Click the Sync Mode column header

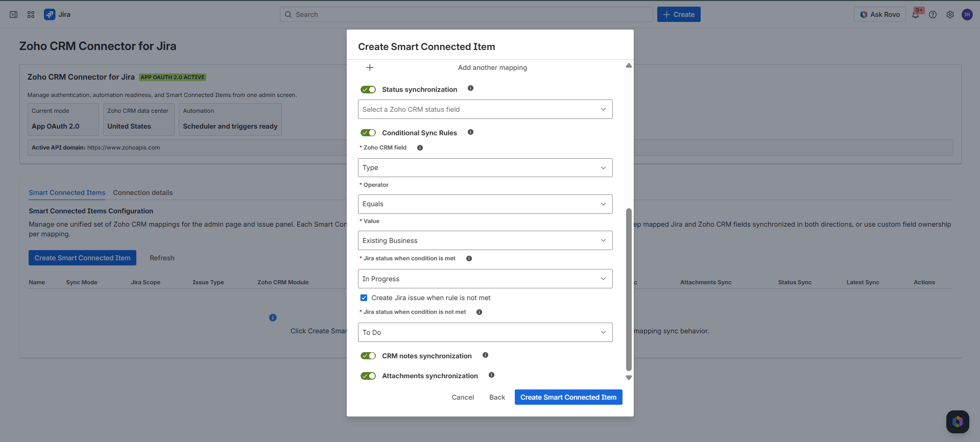81,282
